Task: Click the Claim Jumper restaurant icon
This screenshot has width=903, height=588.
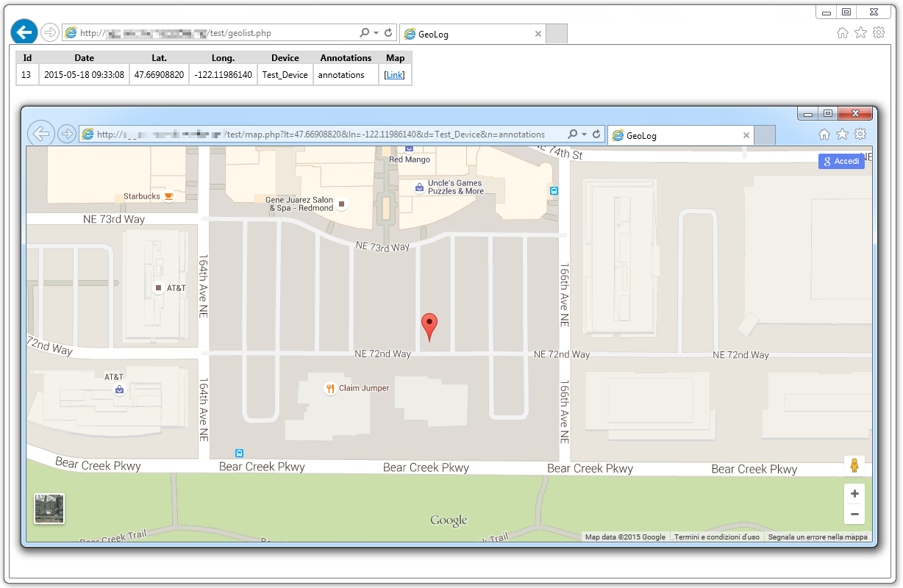Action: (330, 388)
